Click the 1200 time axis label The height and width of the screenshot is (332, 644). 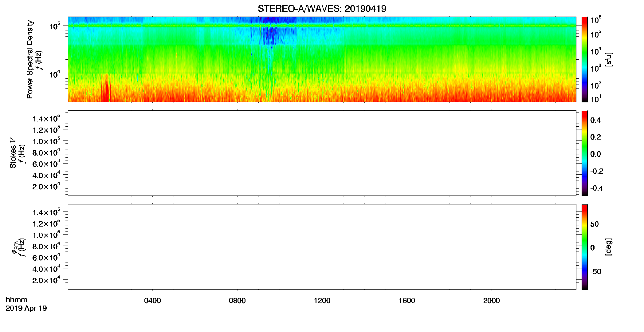tap(322, 301)
